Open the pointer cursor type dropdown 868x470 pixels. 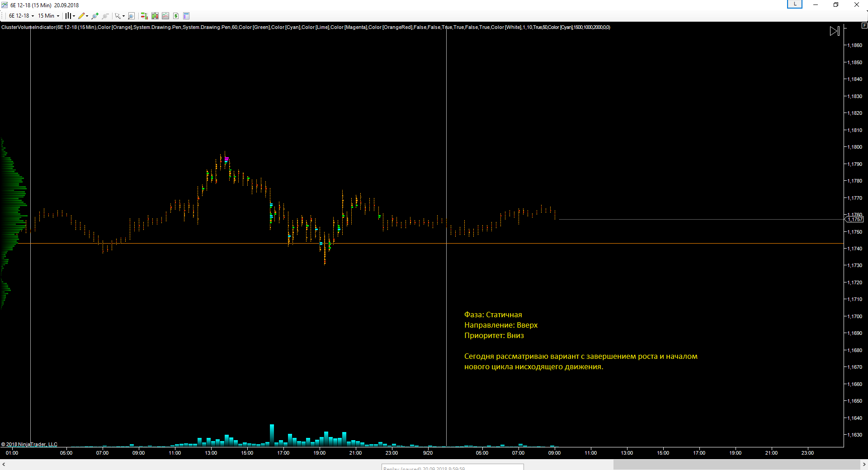point(120,16)
